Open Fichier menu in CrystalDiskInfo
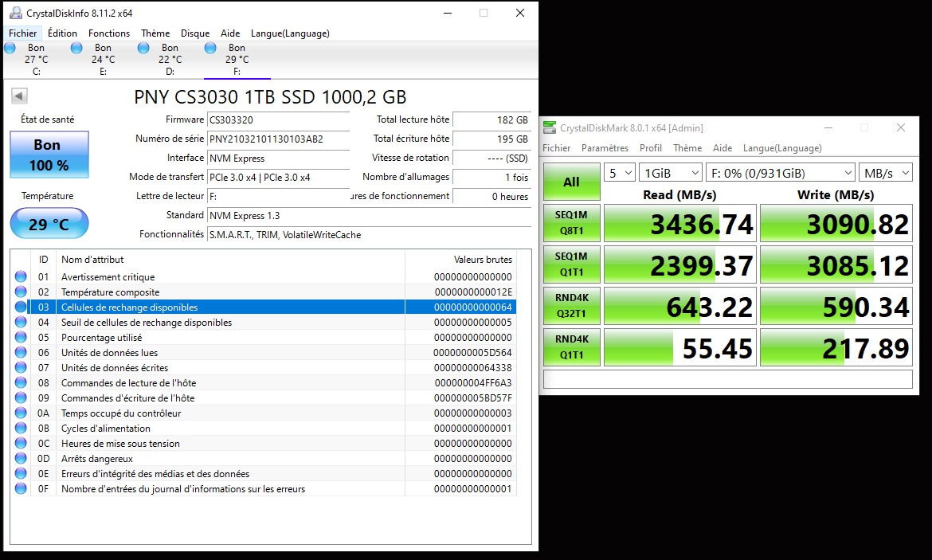Viewport: 932px width, 560px height. (22, 33)
